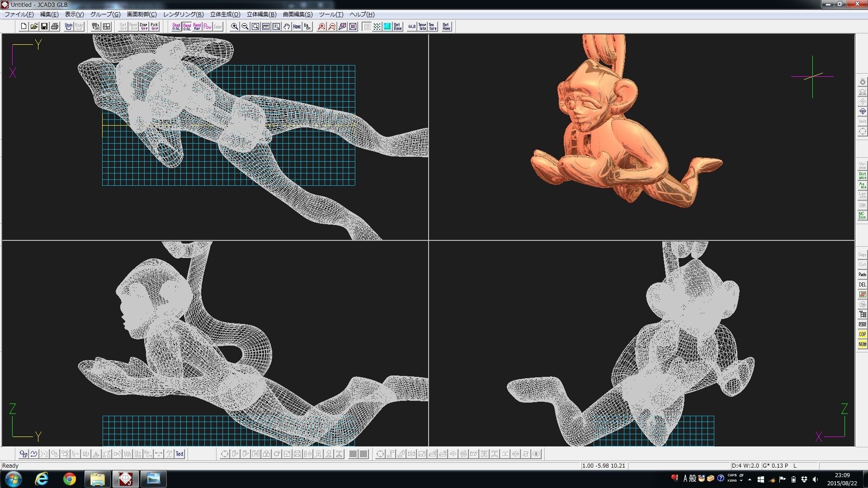Save the model with the floppy disk icon

[44, 27]
